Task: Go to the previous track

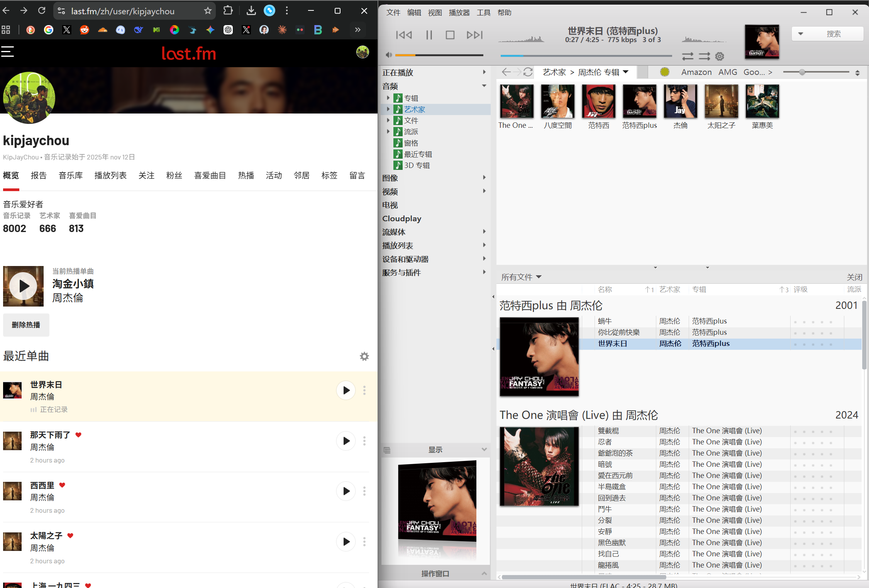Action: (x=404, y=35)
